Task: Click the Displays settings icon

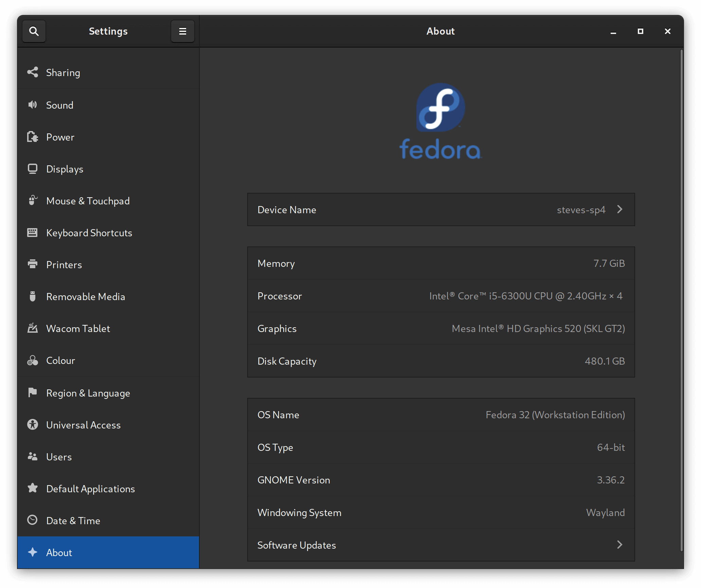Action: point(32,169)
